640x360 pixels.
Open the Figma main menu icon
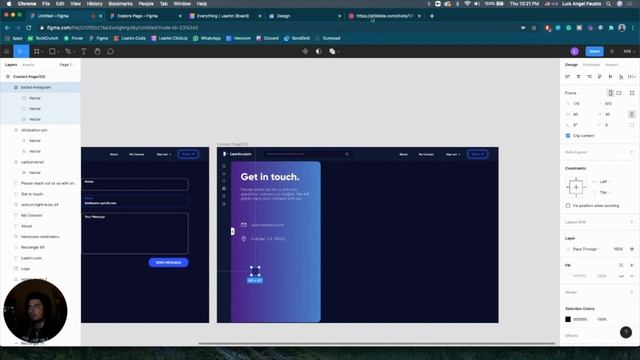coord(7,51)
